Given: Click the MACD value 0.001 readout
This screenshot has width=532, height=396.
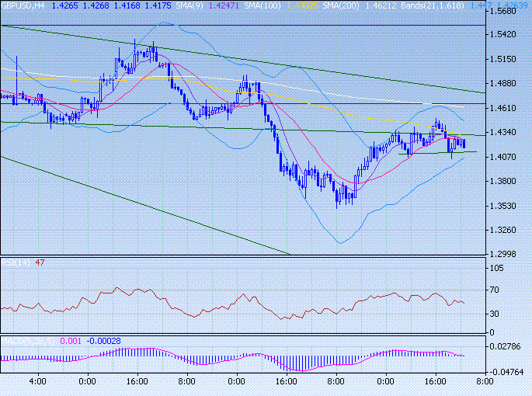Looking at the screenshot, I should (x=70, y=340).
